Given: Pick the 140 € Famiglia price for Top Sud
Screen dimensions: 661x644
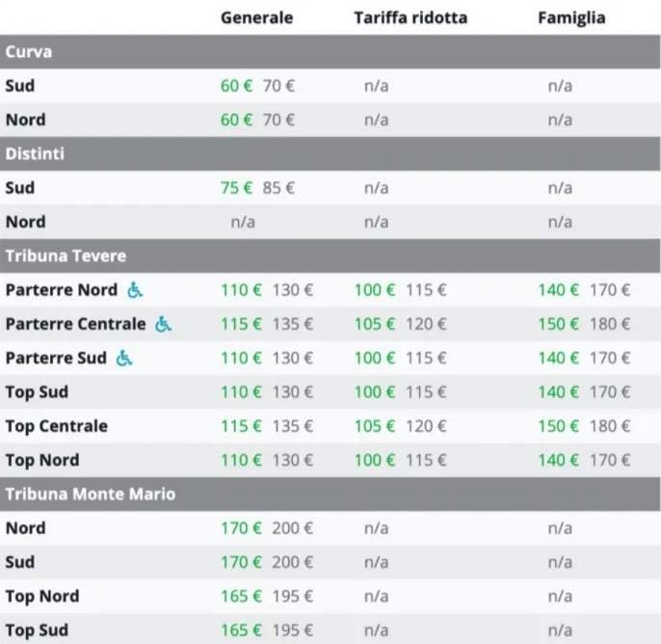Looking at the screenshot, I should pyautogui.click(x=559, y=392).
